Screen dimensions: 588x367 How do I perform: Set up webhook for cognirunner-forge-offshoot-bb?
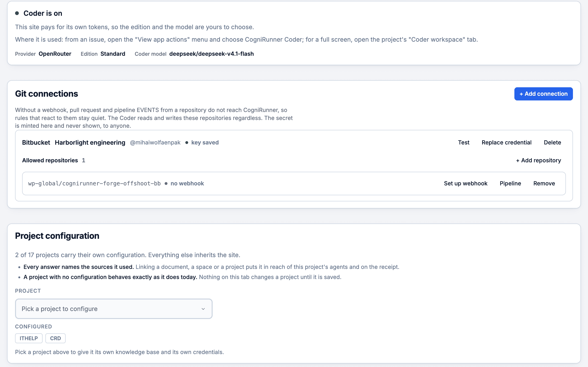[465, 183]
